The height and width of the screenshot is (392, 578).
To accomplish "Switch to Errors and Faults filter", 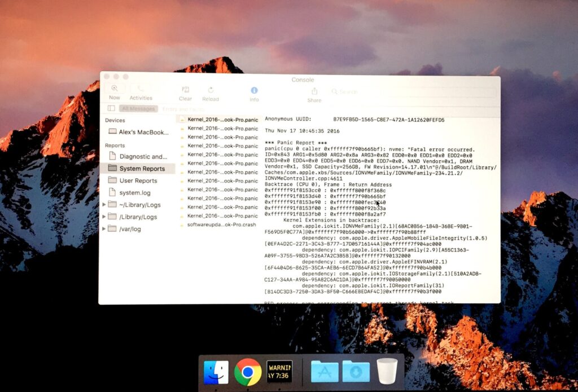I will [183, 109].
